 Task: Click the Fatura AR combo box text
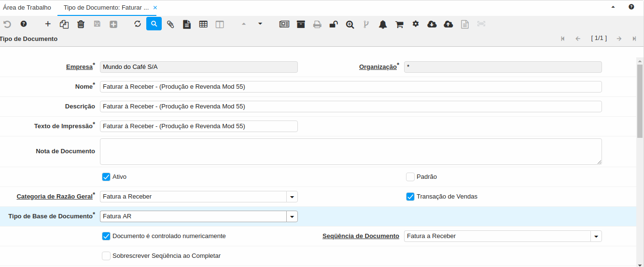pos(193,216)
